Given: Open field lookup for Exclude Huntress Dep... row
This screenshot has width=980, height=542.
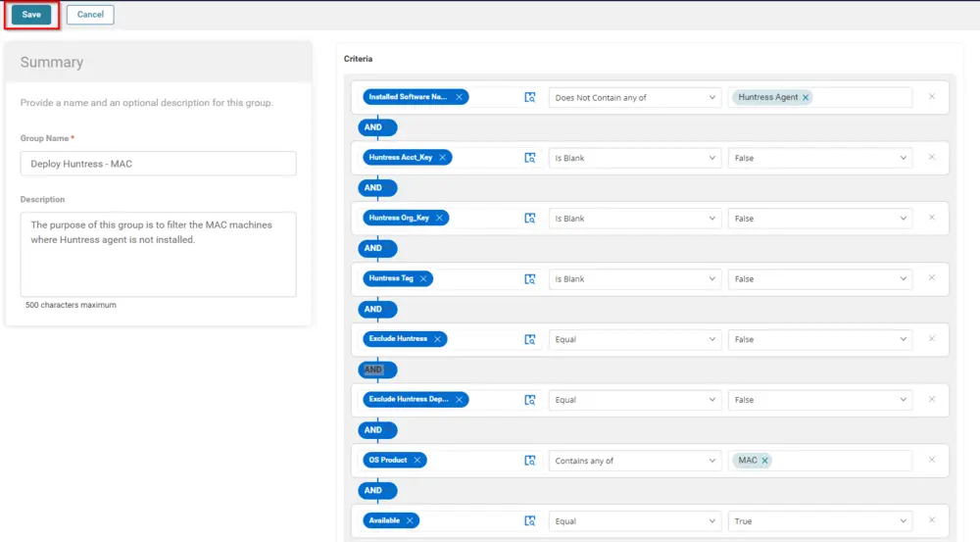Looking at the screenshot, I should tap(529, 400).
